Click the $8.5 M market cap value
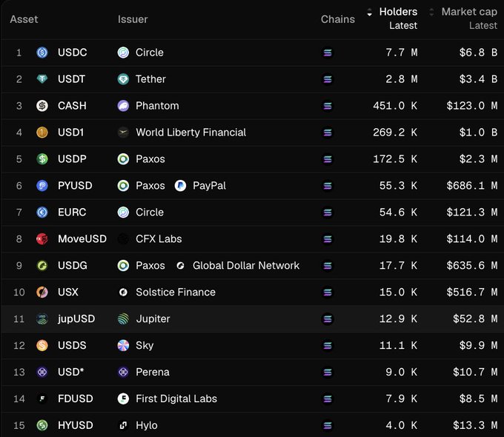Image resolution: width=504 pixels, height=437 pixels. pyautogui.click(x=478, y=399)
